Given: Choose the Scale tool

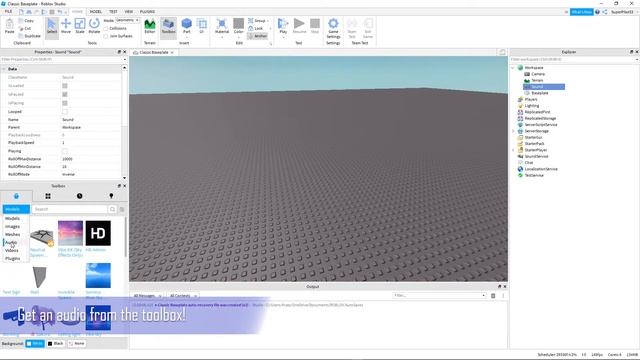Looking at the screenshot, I should [x=80, y=27].
